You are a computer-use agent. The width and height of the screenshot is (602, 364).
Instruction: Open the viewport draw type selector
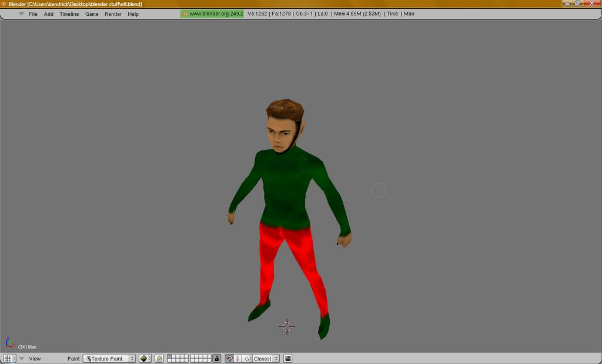point(145,359)
